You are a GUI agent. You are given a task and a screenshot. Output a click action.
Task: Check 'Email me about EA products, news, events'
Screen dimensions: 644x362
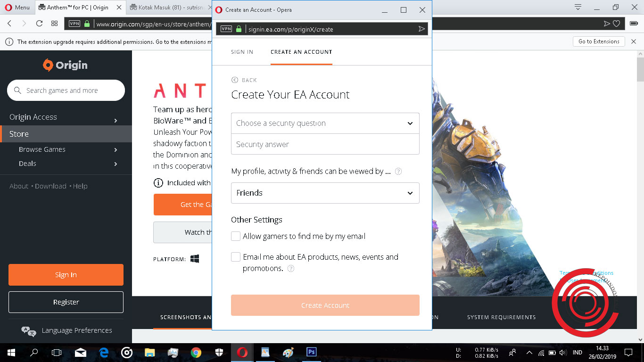236,257
